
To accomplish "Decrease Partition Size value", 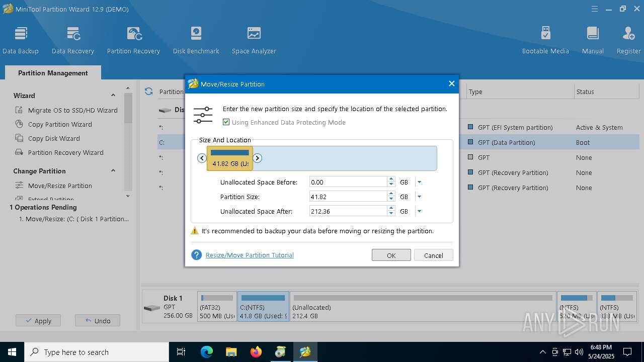I will [391, 200].
